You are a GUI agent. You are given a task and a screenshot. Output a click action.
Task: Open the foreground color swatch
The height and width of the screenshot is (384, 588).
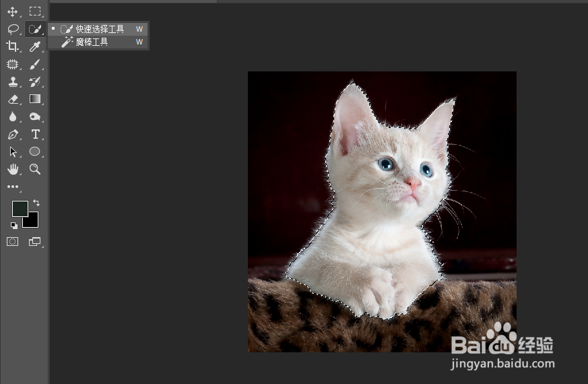[20, 208]
